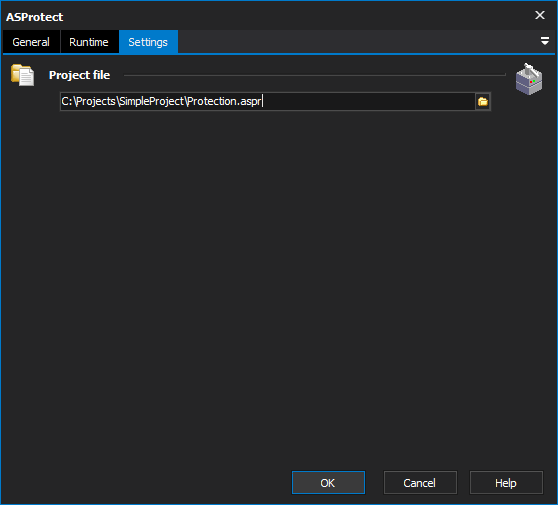Click the empty tab strip beside Settings

click(x=356, y=42)
